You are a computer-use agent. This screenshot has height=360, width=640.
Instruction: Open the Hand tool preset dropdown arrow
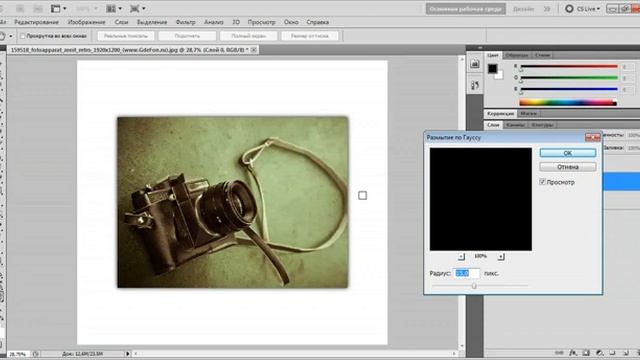click(11, 36)
